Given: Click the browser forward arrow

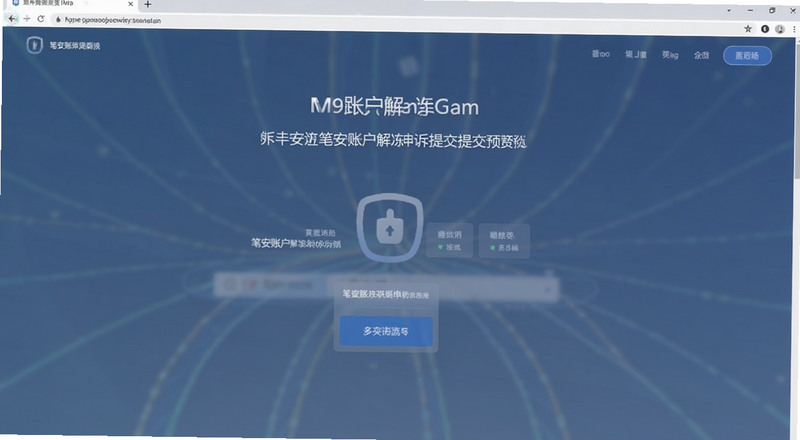Looking at the screenshot, I should (x=27, y=19).
